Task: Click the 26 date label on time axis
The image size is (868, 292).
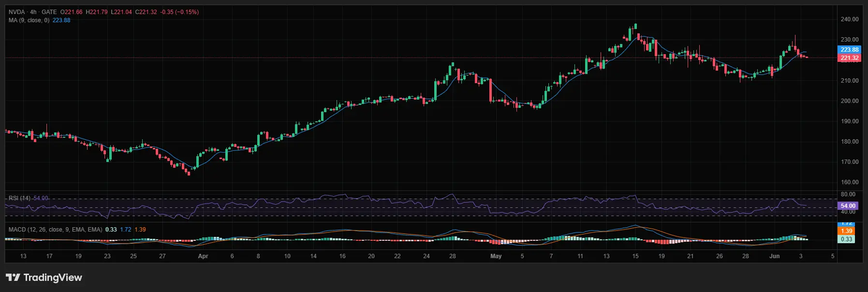Action: pyautogui.click(x=720, y=256)
